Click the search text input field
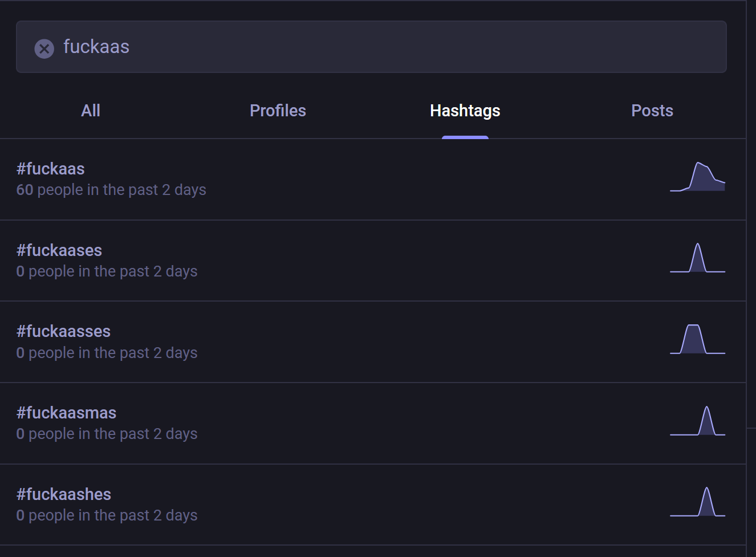 click(x=388, y=47)
